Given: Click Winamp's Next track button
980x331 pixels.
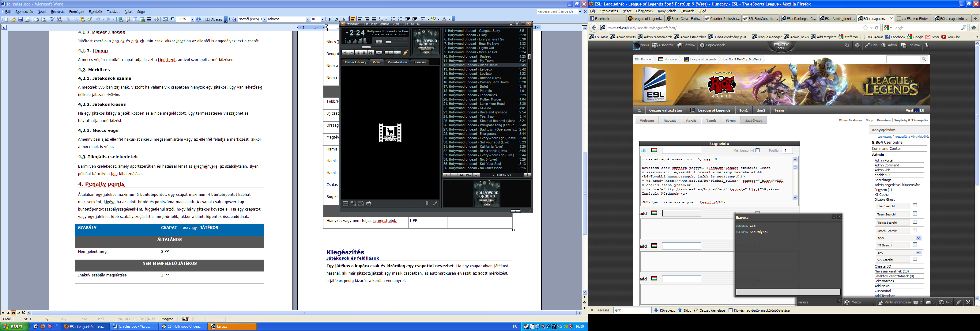Looking at the screenshot, I should (371, 53).
